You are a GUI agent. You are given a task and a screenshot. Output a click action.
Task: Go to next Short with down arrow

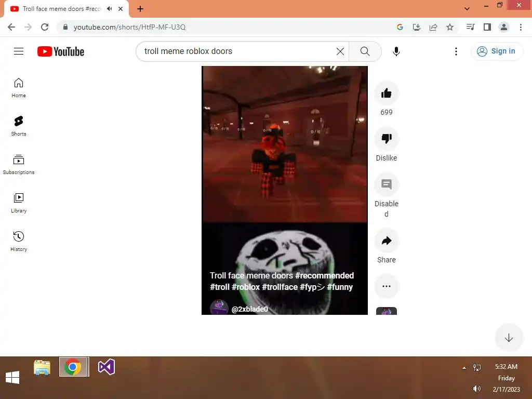pyautogui.click(x=509, y=338)
